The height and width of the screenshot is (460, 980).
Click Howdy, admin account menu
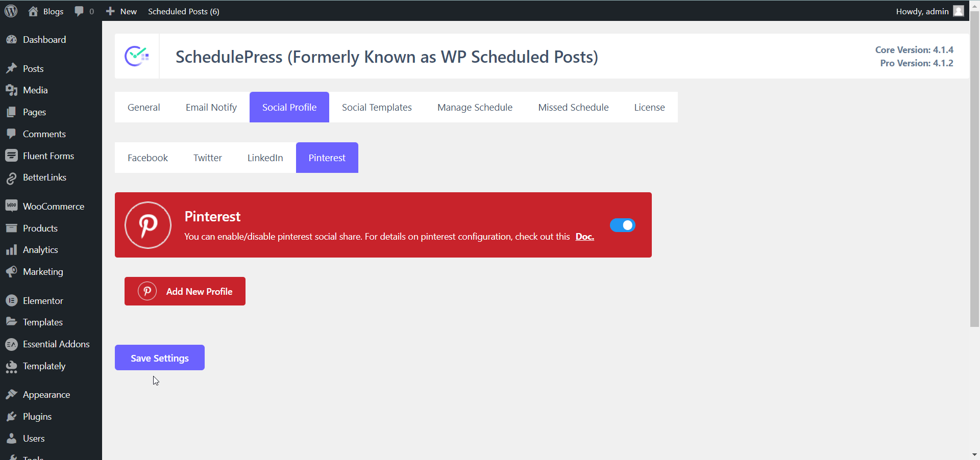(x=929, y=11)
